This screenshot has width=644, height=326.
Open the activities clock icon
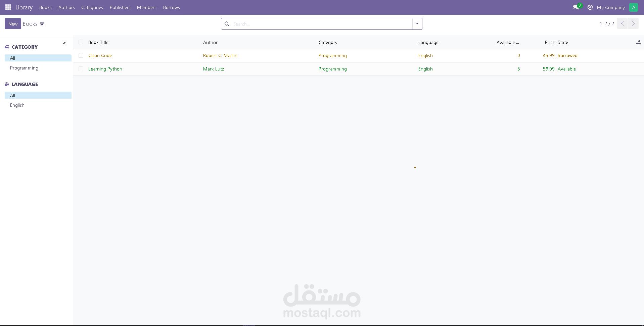(x=591, y=7)
